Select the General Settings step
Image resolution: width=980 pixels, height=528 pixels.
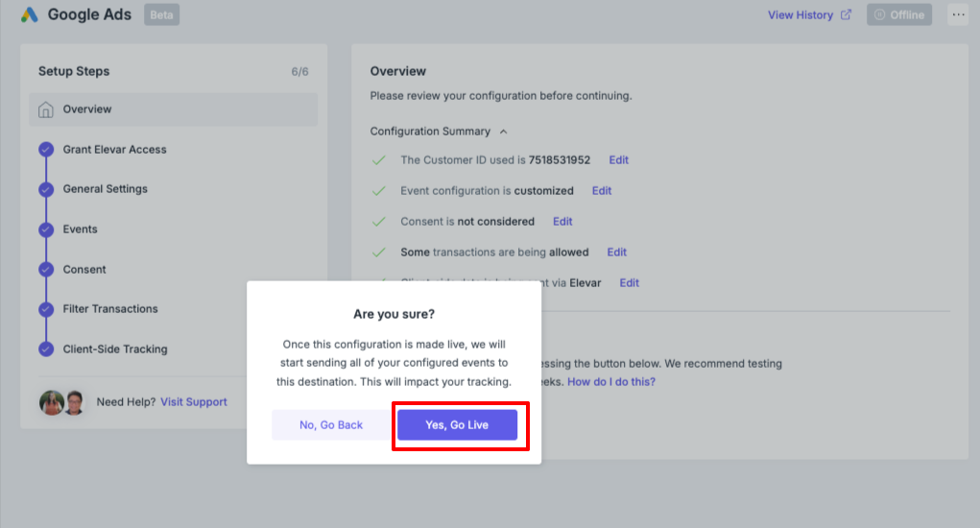coord(105,189)
